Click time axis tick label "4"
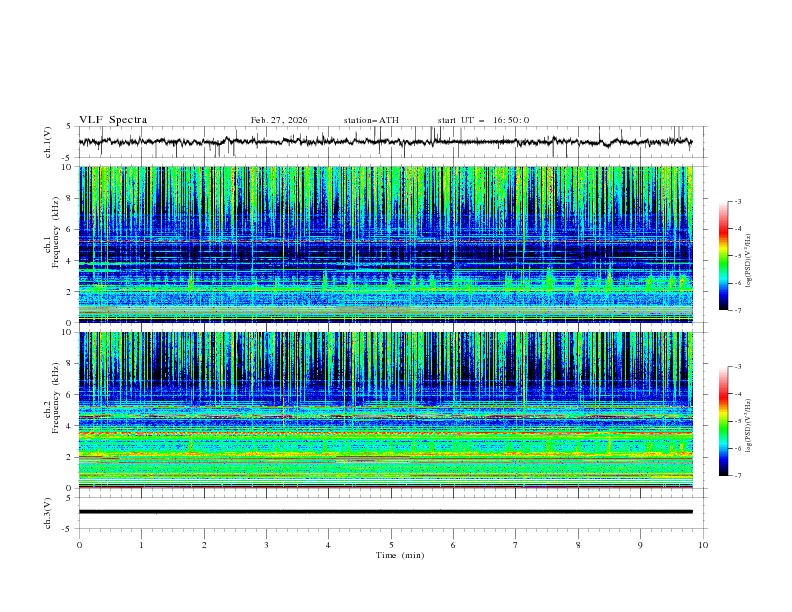The height and width of the screenshot is (612, 792). click(329, 545)
